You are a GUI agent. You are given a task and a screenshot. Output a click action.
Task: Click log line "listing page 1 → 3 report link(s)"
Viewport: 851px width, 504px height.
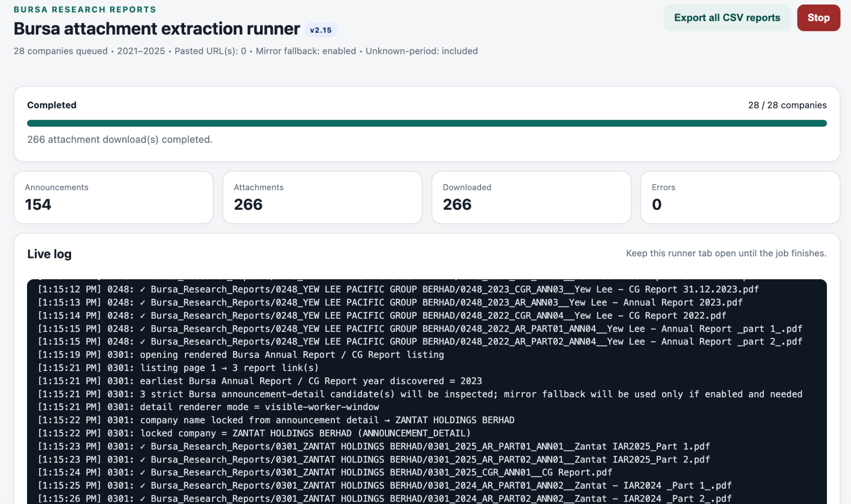pos(178,368)
